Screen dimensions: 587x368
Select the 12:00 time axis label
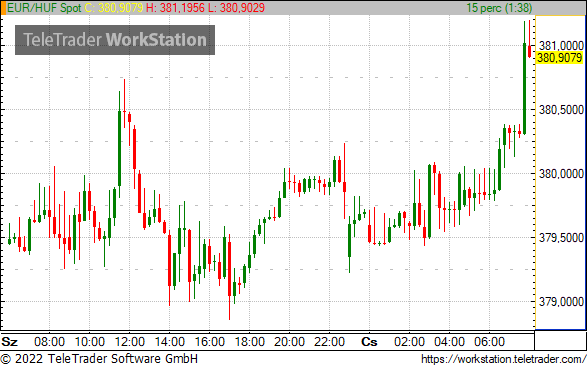click(x=130, y=342)
